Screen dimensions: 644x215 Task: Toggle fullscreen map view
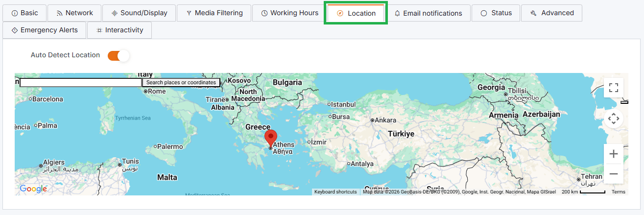coord(613,88)
